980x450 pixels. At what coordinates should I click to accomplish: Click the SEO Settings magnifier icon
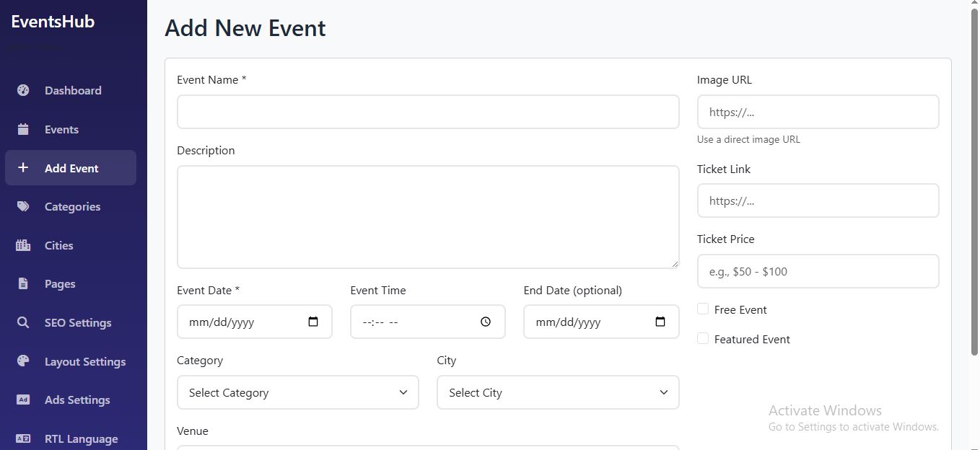pyautogui.click(x=23, y=322)
